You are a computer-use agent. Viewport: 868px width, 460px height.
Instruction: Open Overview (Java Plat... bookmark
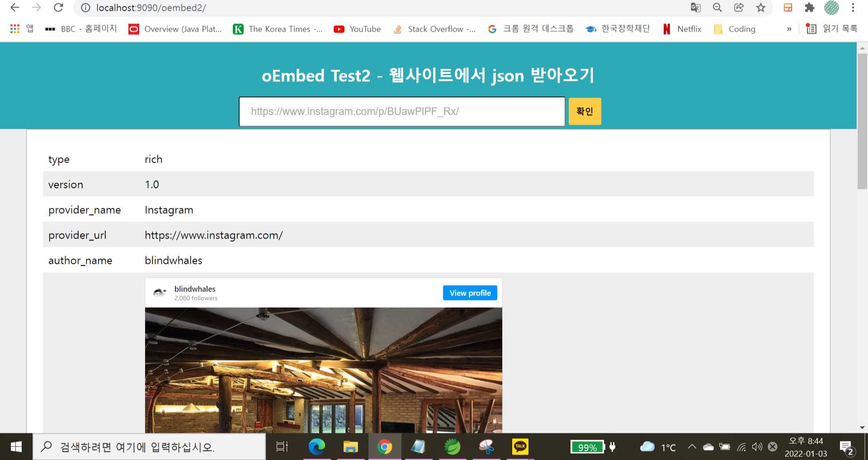[x=175, y=29]
